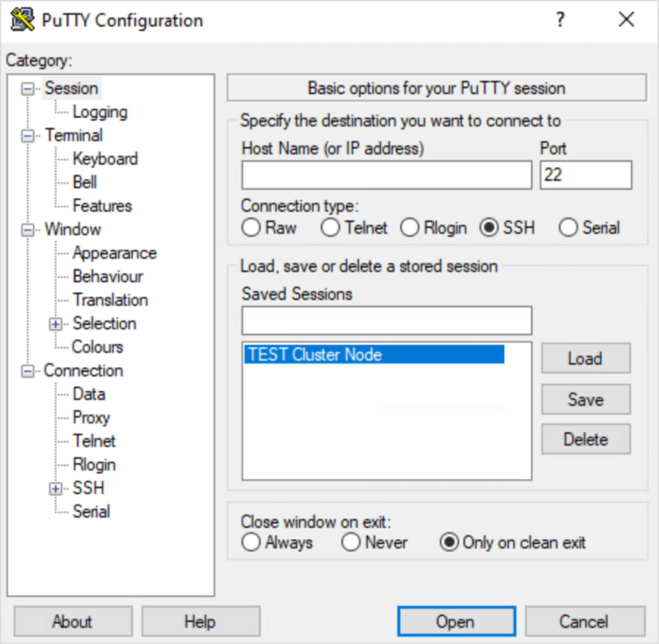Select Serial connection type radio button
The image size is (659, 644).
click(568, 228)
